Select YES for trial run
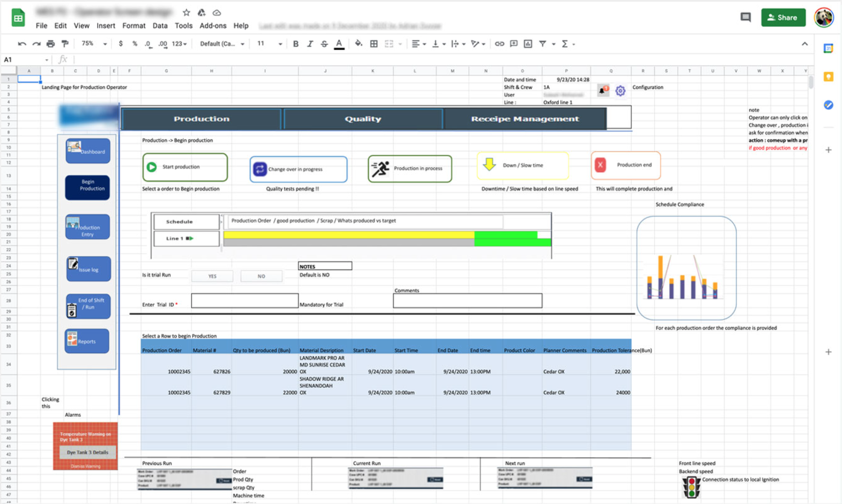Screen dimensions: 842x504 [x=212, y=276]
